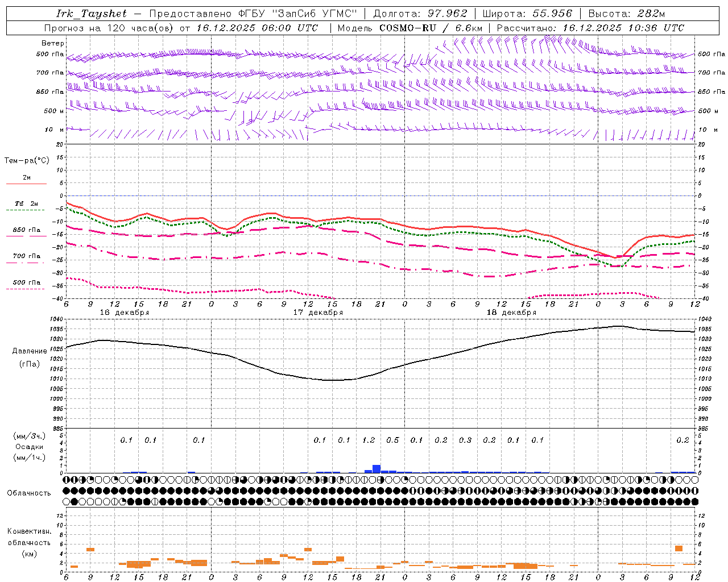
Task: Click the (гПа) unit label under Давление
Action: pos(30,364)
